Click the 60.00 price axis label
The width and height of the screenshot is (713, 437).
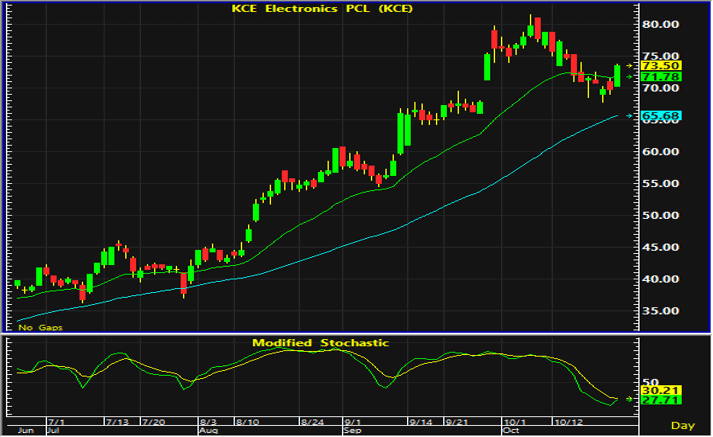coord(660,151)
